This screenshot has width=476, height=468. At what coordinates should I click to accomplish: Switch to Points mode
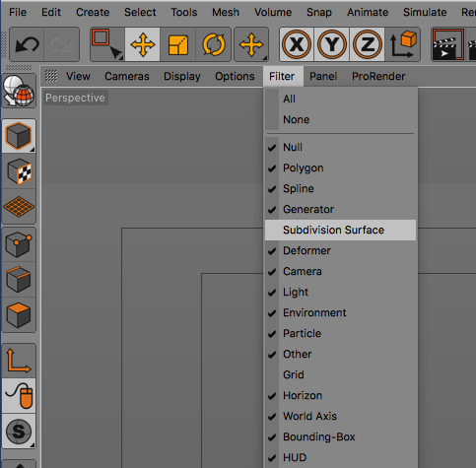(19, 244)
